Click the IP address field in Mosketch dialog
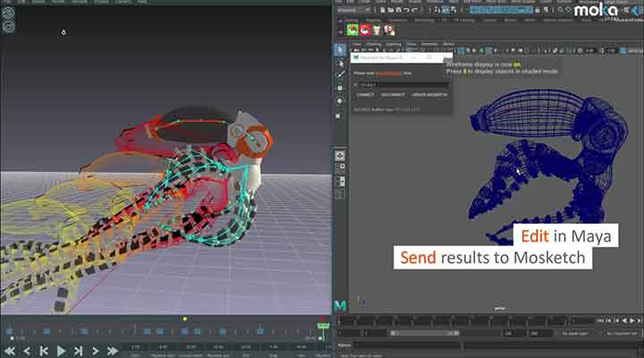This screenshot has width=644, height=358. point(404,85)
